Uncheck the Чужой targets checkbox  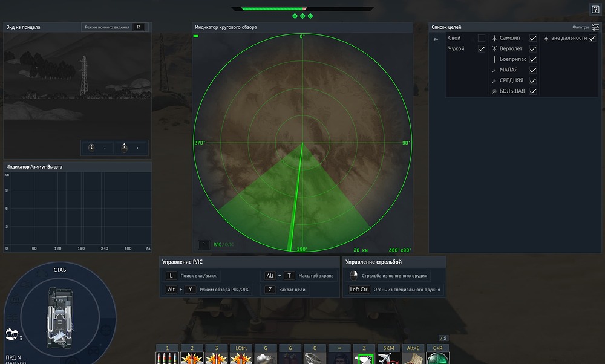[x=481, y=48]
